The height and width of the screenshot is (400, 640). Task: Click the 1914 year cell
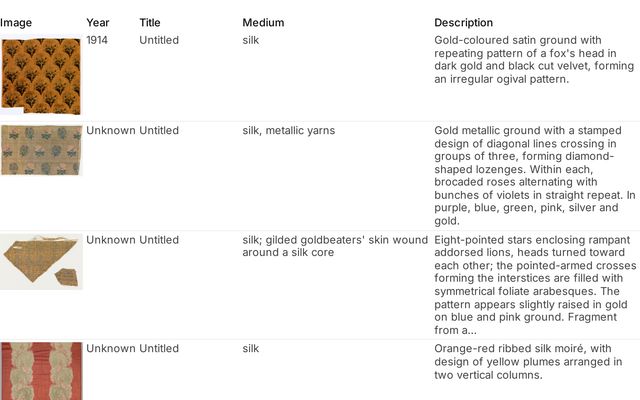97,40
